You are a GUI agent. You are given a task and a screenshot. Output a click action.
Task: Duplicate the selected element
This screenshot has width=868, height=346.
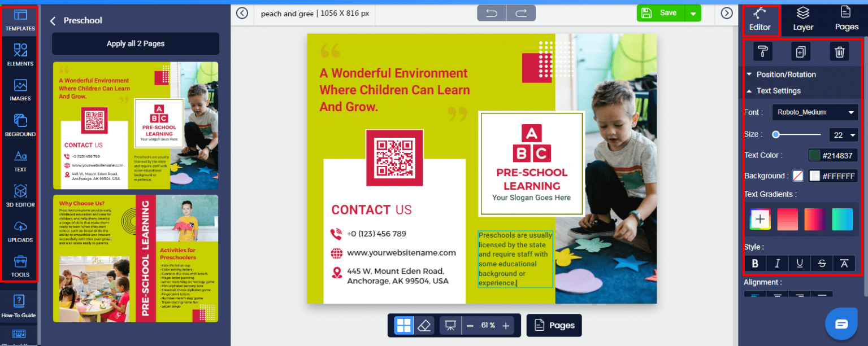[802, 51]
